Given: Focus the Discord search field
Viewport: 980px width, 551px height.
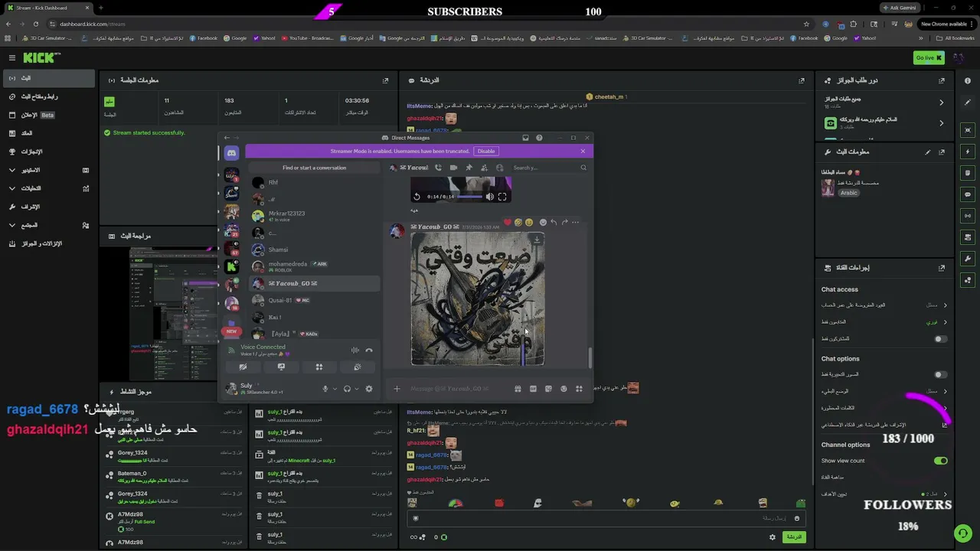Looking at the screenshot, I should [549, 168].
